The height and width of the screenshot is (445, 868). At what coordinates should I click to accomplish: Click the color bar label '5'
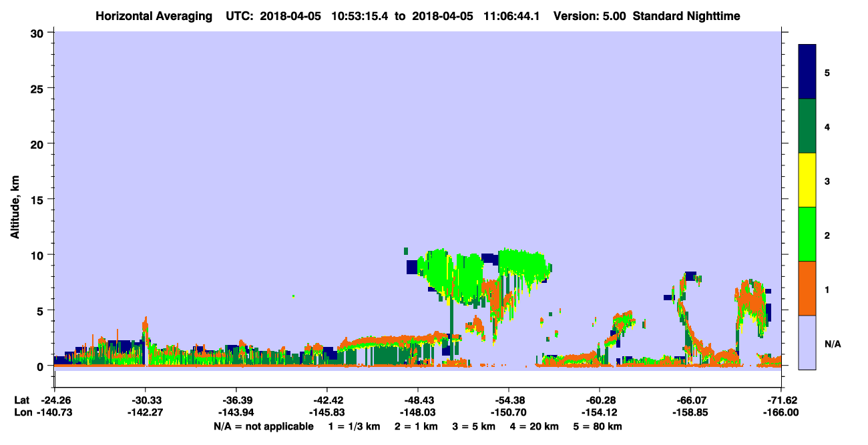(x=827, y=72)
